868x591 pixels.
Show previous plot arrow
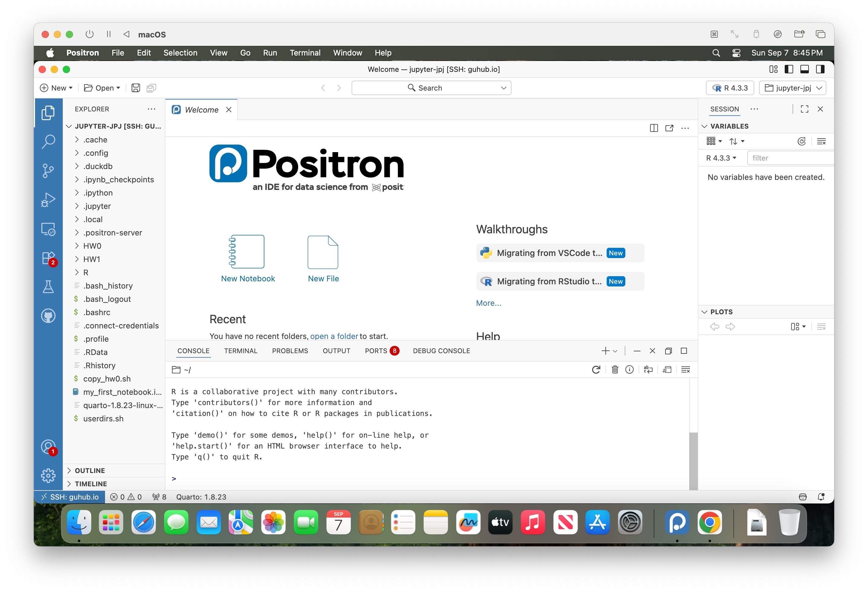714,327
